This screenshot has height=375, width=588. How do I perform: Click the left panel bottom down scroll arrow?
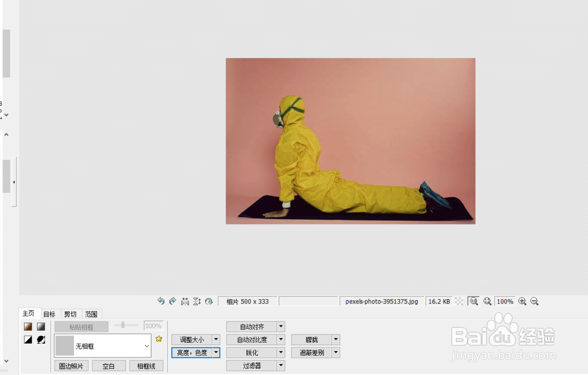pyautogui.click(x=6, y=361)
